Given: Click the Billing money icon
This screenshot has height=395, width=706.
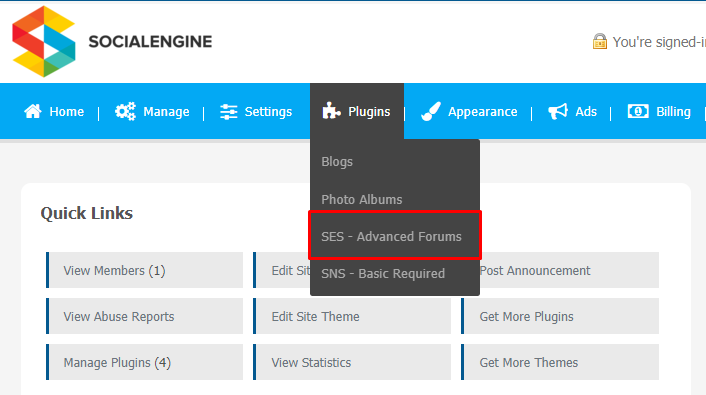Looking at the screenshot, I should pyautogui.click(x=638, y=111).
